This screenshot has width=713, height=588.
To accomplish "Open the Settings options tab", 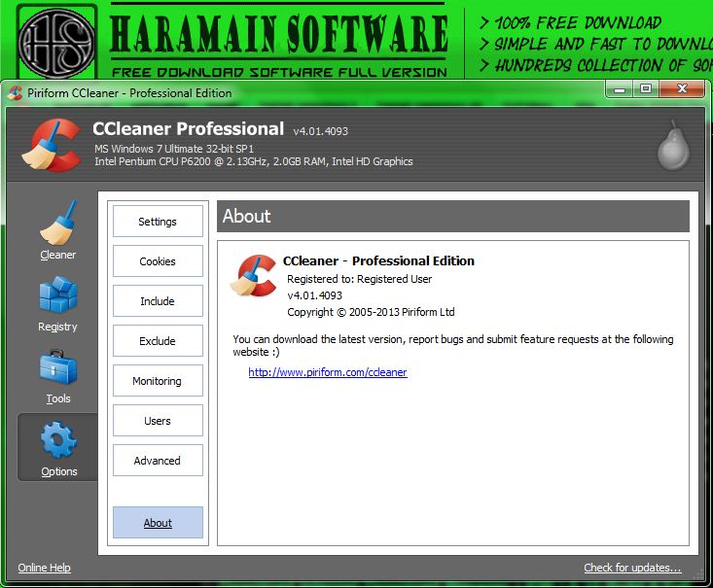I will (x=158, y=222).
